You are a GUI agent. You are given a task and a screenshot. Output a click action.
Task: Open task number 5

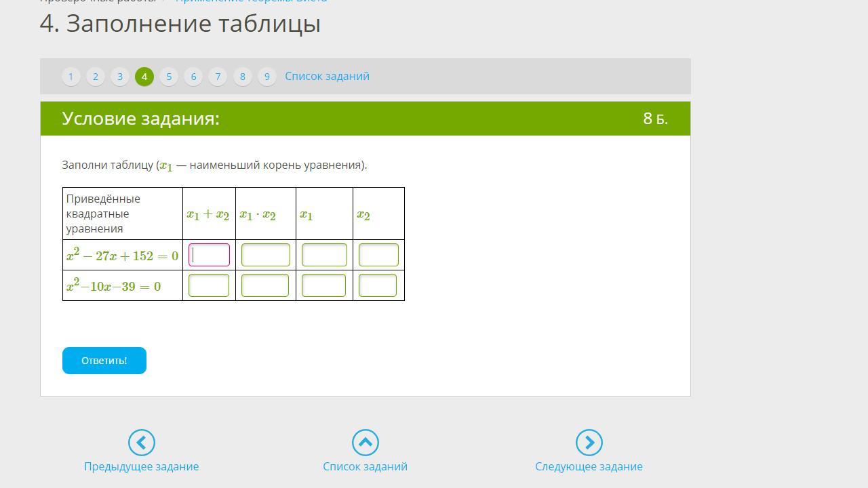169,77
